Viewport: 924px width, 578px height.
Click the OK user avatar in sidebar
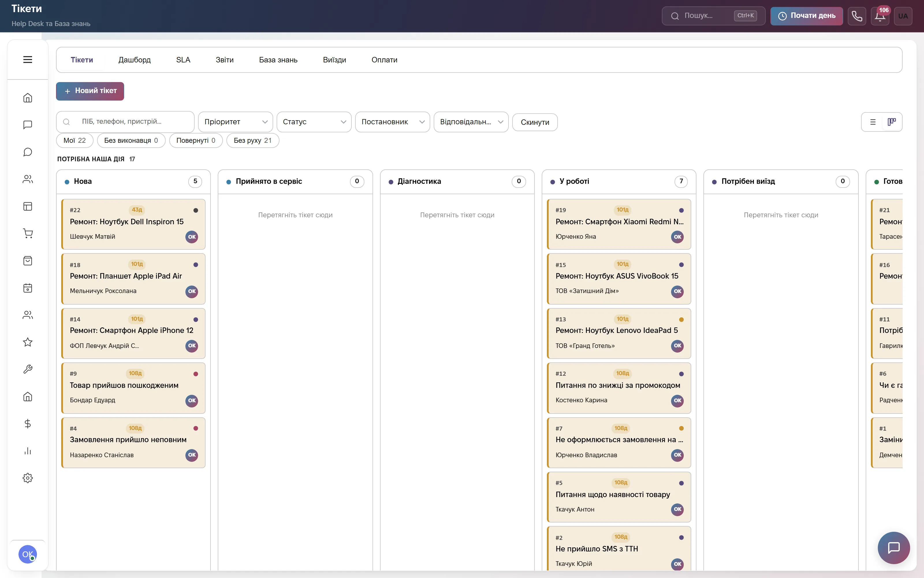[x=27, y=554]
